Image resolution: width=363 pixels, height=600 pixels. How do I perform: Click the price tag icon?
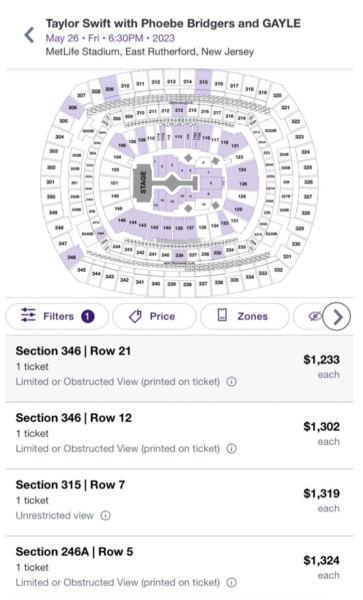(135, 316)
